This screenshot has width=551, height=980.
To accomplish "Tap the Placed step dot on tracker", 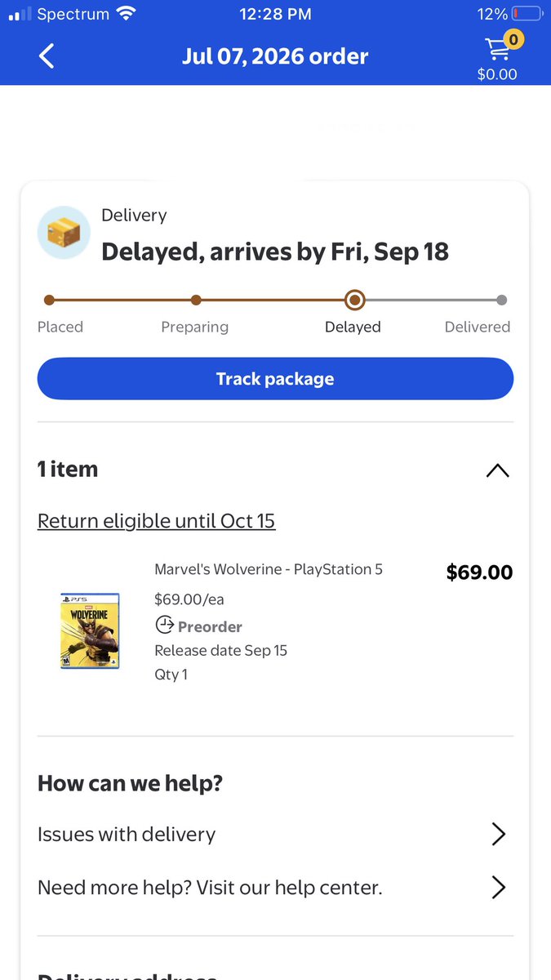I will click(49, 300).
